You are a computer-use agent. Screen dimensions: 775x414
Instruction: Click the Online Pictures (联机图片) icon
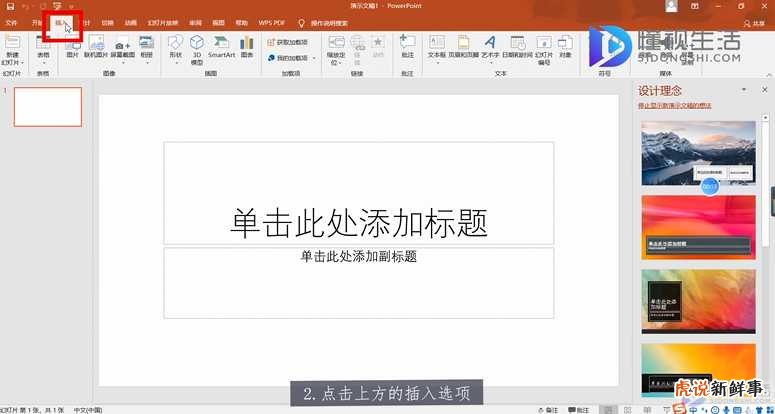[96, 43]
